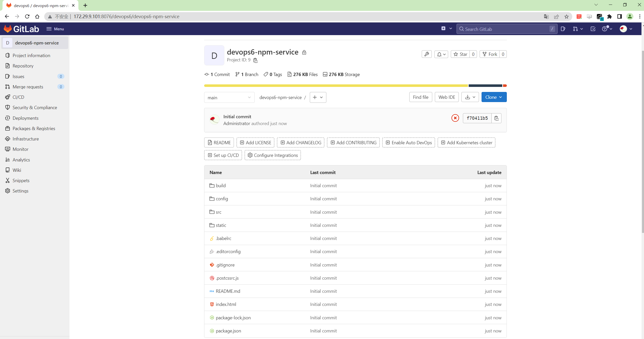This screenshot has height=339, width=644.
Task: Bookmark this page with star icon
Action: coord(566,16)
